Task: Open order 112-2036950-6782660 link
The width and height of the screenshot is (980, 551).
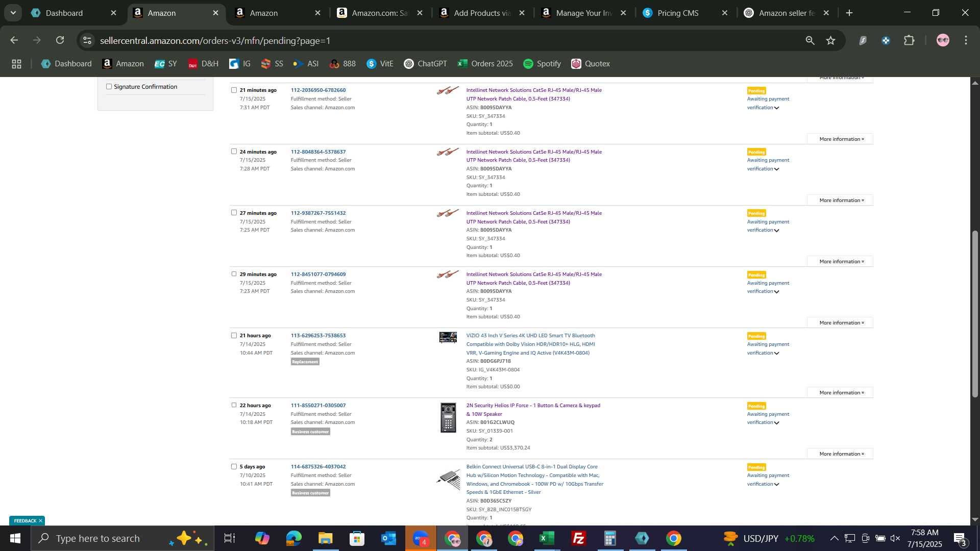Action: [318, 90]
